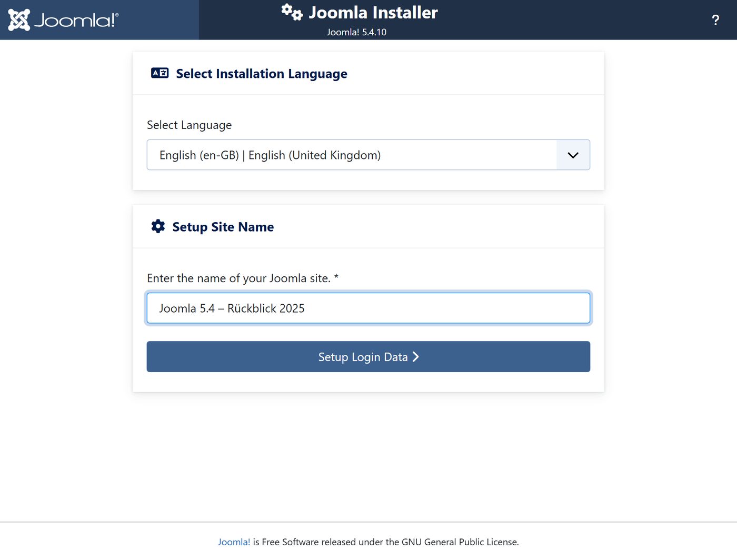Image resolution: width=737 pixels, height=560 pixels.
Task: Open the help question mark icon
Action: pos(715,20)
